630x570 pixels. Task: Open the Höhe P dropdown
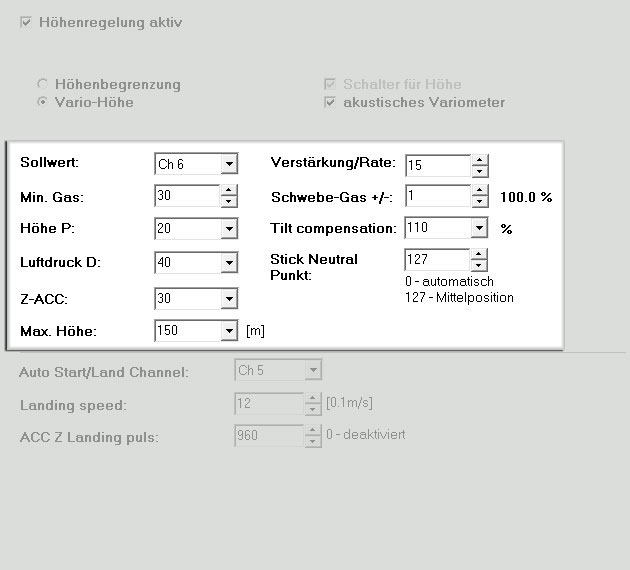click(x=229, y=229)
